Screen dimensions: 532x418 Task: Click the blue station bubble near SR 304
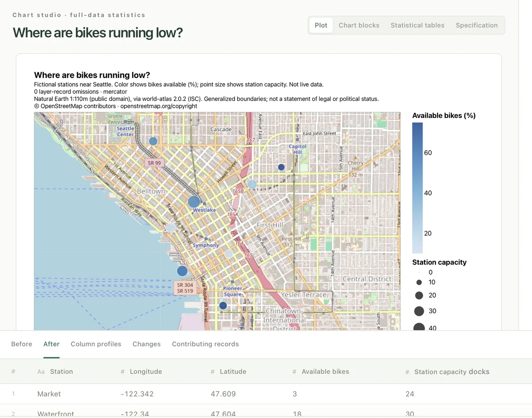[182, 271]
